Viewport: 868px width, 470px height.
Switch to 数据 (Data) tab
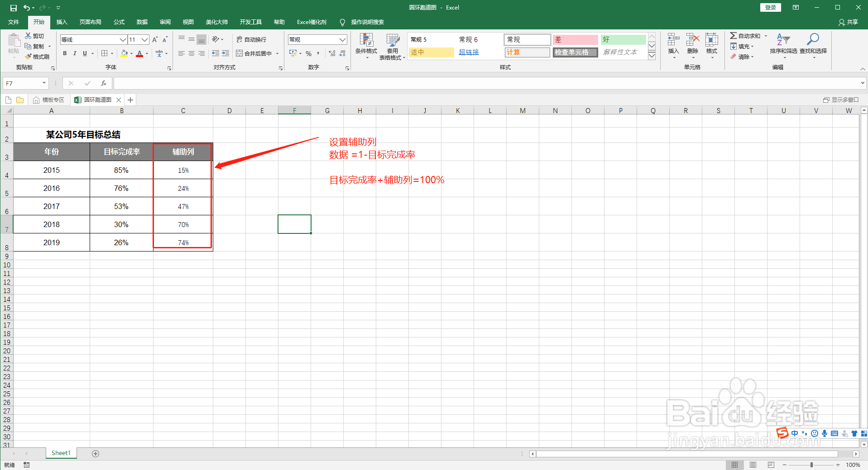[x=142, y=22]
